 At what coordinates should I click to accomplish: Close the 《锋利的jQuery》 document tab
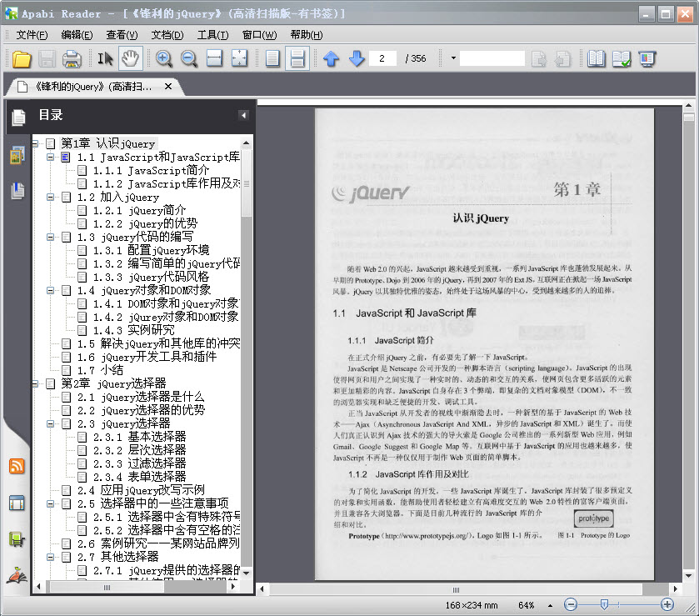pyautogui.click(x=168, y=87)
